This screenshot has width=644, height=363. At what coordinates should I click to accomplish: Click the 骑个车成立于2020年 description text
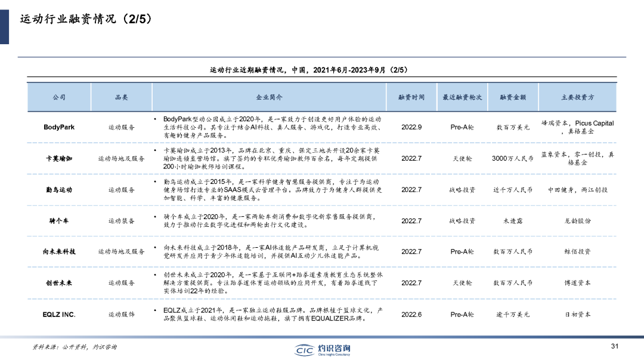coord(270,221)
